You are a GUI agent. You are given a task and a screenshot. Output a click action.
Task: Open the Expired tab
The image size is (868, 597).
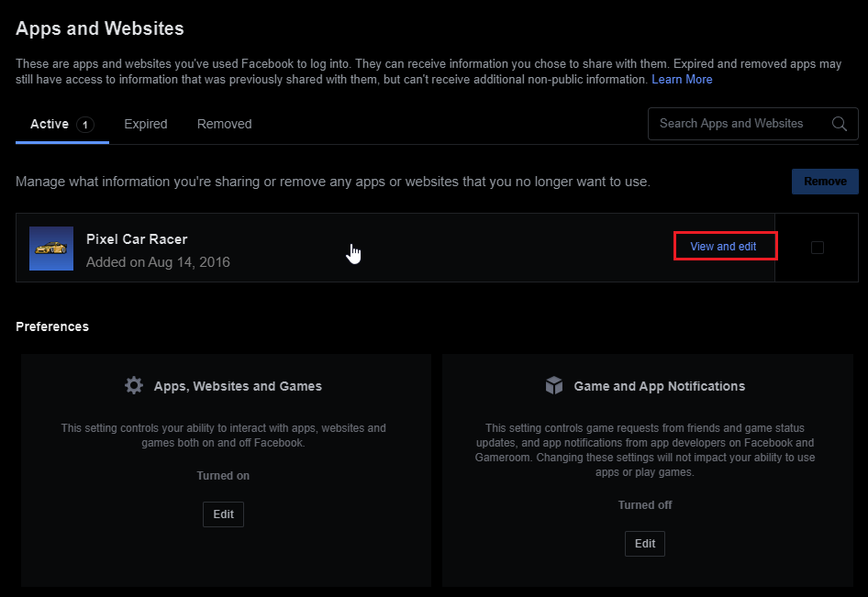146,124
